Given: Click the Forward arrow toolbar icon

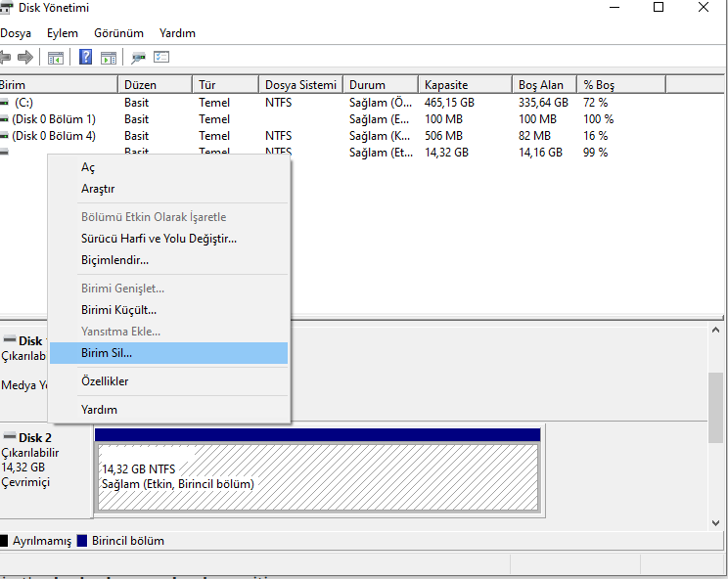Looking at the screenshot, I should pos(25,58).
